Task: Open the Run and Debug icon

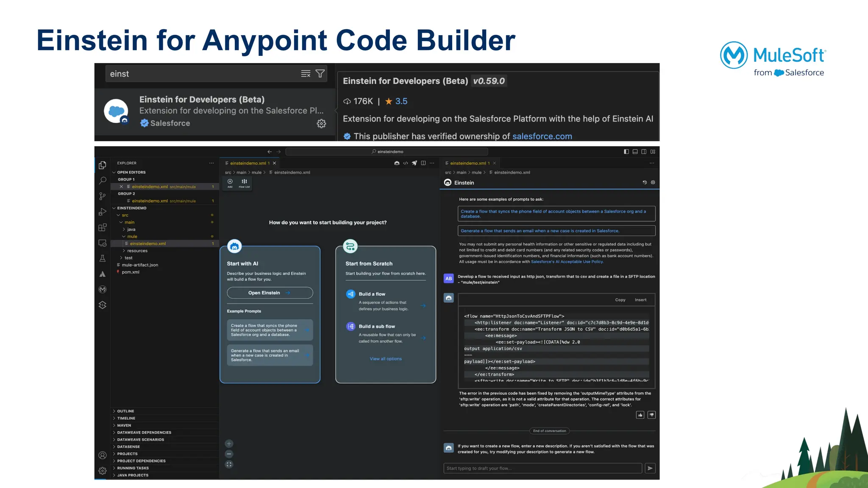Action: tap(102, 212)
